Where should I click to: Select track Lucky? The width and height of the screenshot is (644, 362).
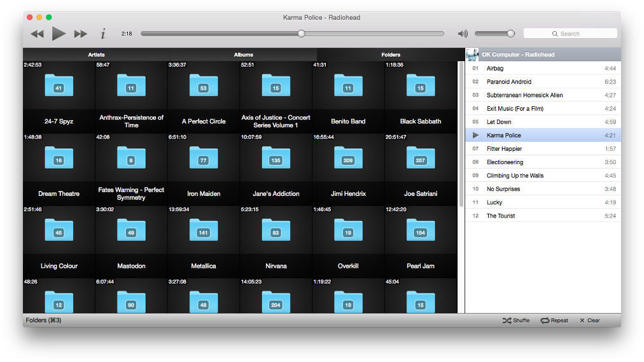543,202
